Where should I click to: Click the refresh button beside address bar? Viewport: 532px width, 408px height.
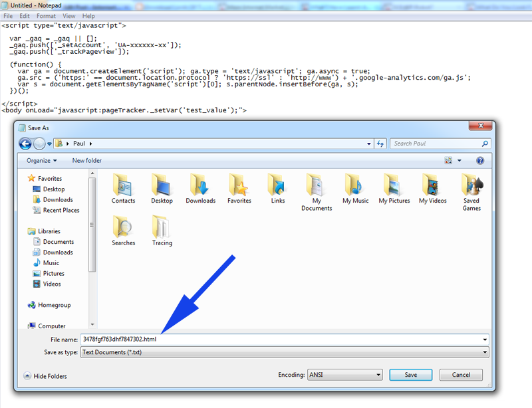pos(380,144)
